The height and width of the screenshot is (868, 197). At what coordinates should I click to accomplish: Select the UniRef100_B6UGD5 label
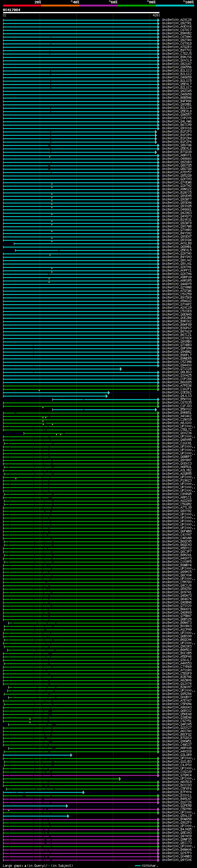pyautogui.click(x=176, y=382)
